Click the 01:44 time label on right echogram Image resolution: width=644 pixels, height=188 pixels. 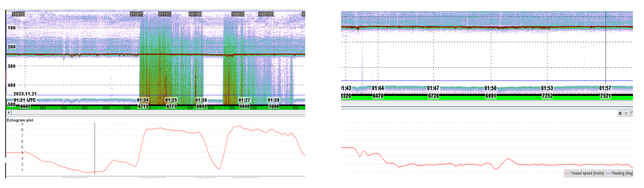coord(378,88)
